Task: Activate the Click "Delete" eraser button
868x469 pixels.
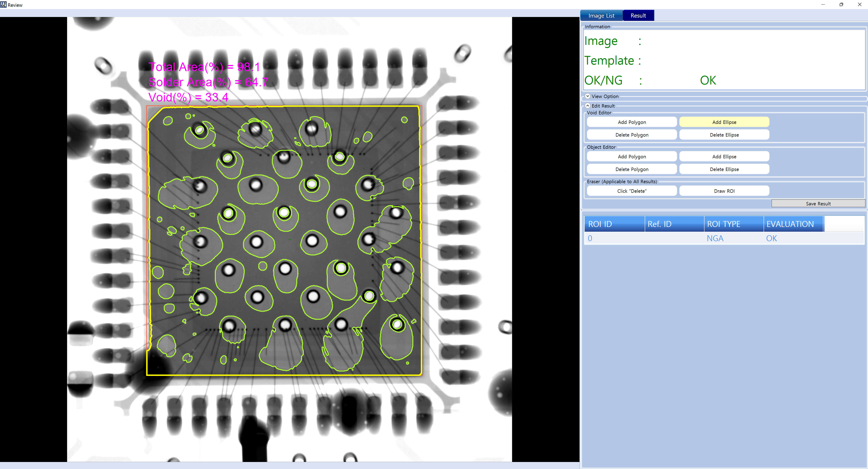Action: pyautogui.click(x=631, y=191)
